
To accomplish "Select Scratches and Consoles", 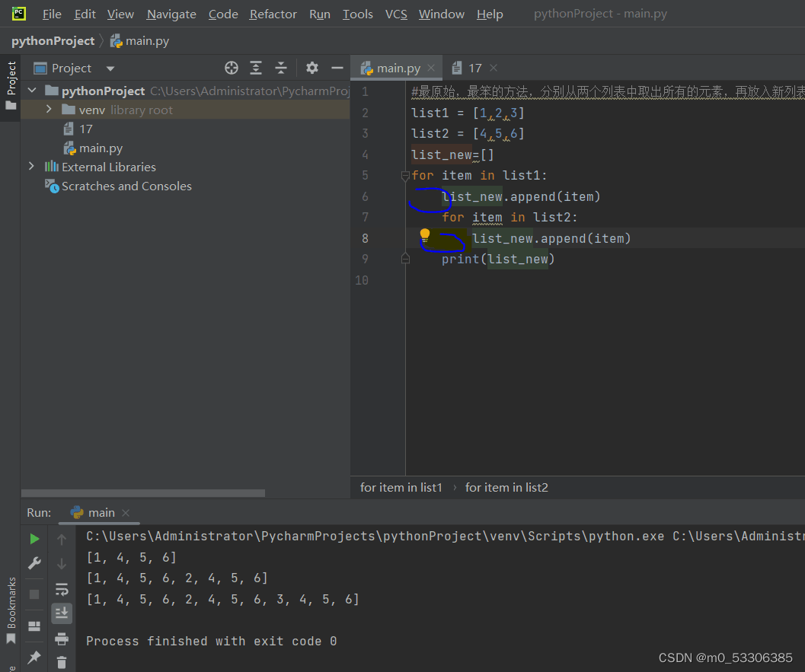I will (119, 186).
